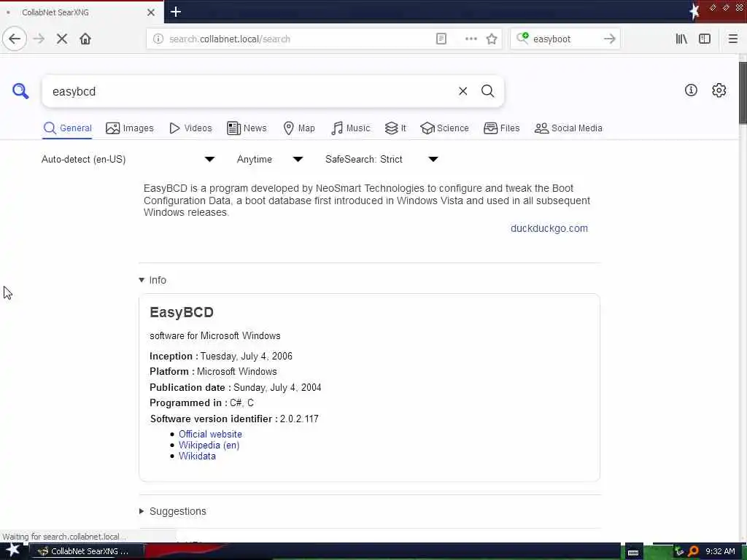Viewport: 747px width, 560px height.
Task: Click the SearXNG blue magnifier logo
Action: [x=20, y=90]
